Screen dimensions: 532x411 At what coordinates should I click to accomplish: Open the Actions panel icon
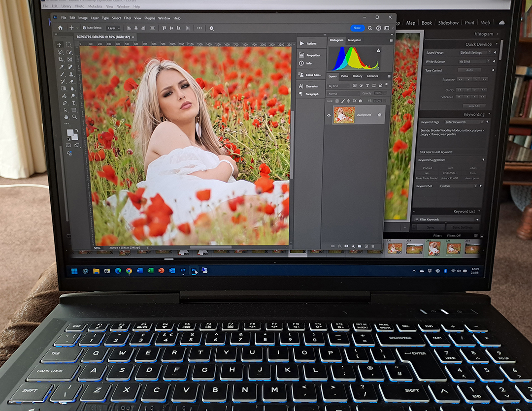click(x=301, y=43)
